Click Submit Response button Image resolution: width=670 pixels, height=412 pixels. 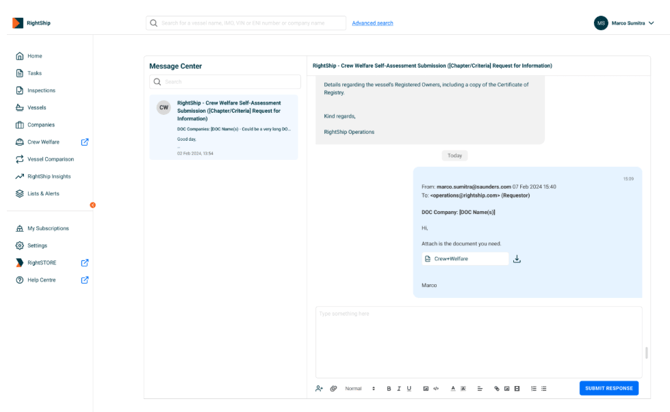[608, 388]
